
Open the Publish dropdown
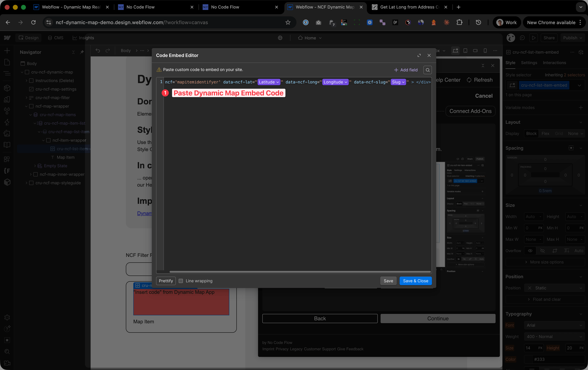point(573,38)
